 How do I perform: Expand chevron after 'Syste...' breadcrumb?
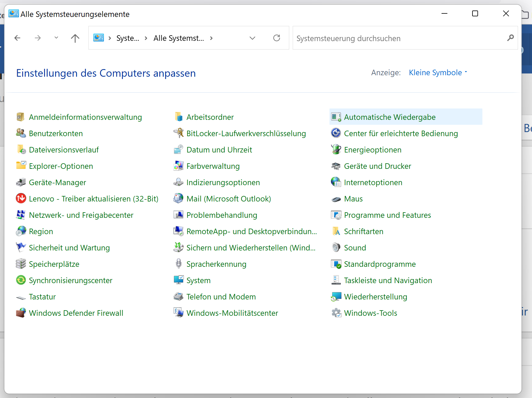click(x=146, y=38)
